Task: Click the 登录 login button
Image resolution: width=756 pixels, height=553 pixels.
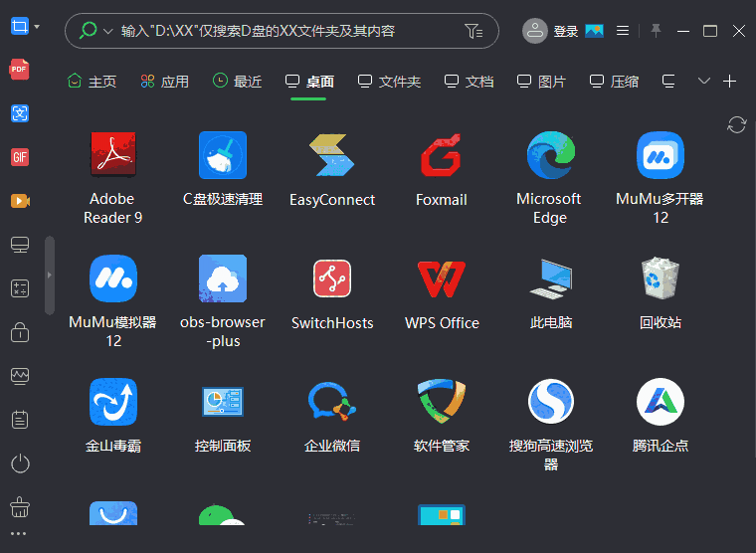Action: pos(551,31)
